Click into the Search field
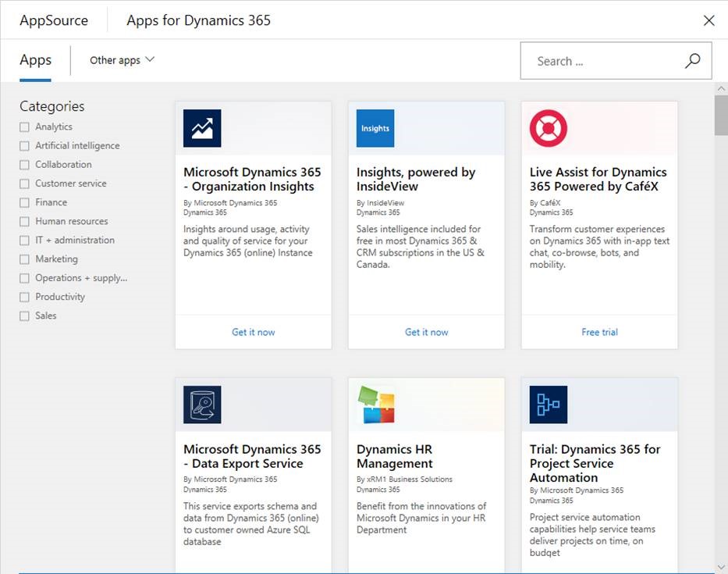This screenshot has height=574, width=728. pyautogui.click(x=616, y=61)
